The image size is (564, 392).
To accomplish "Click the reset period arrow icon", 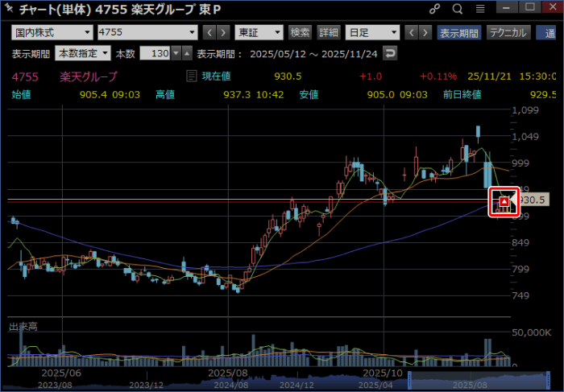I will [390, 53].
